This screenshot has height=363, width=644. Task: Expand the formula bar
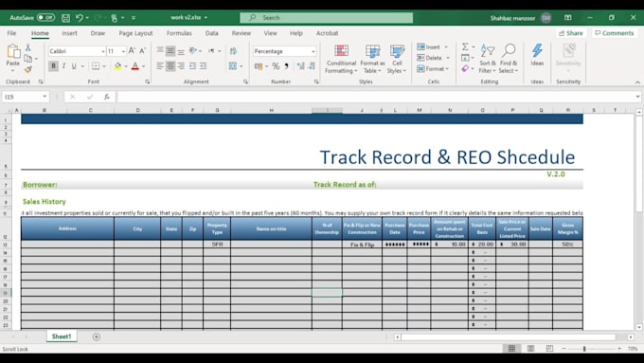tap(637, 97)
